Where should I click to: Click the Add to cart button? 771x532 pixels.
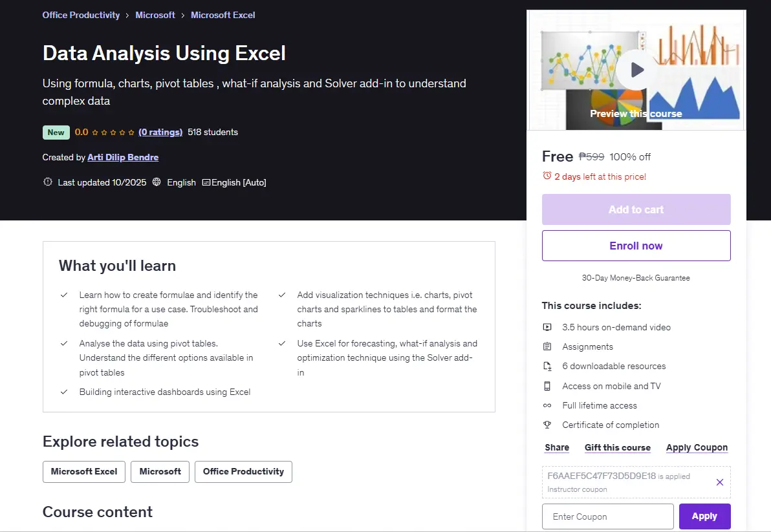tap(636, 209)
